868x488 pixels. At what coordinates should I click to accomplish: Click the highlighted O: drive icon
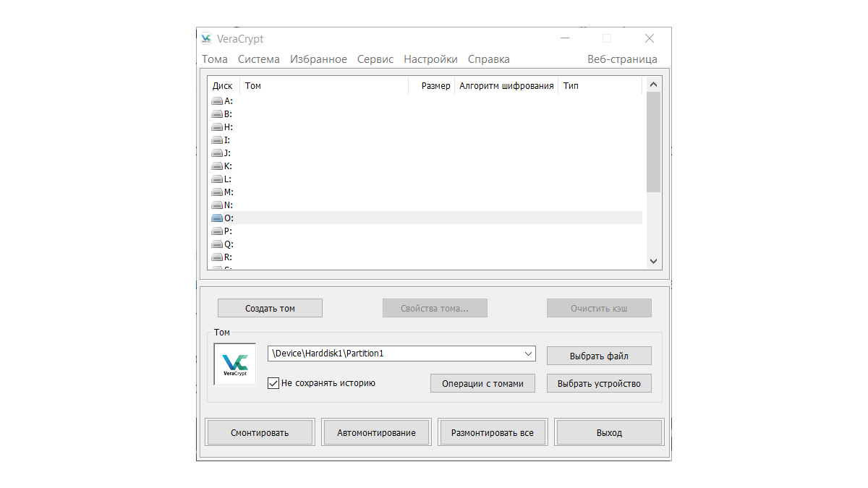pos(218,218)
